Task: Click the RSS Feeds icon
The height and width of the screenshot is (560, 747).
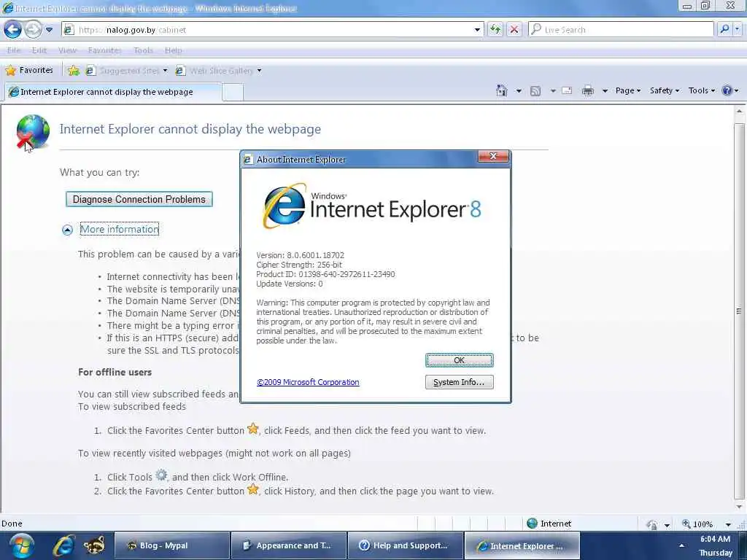Action: 535,90
